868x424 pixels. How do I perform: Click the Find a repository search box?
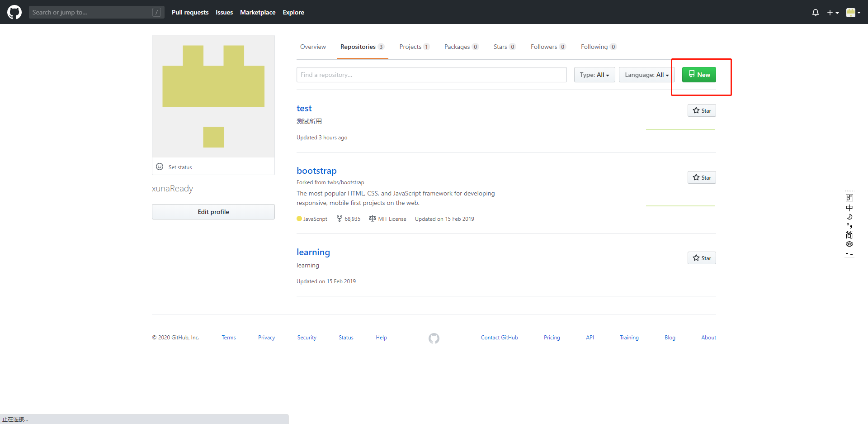(x=431, y=75)
